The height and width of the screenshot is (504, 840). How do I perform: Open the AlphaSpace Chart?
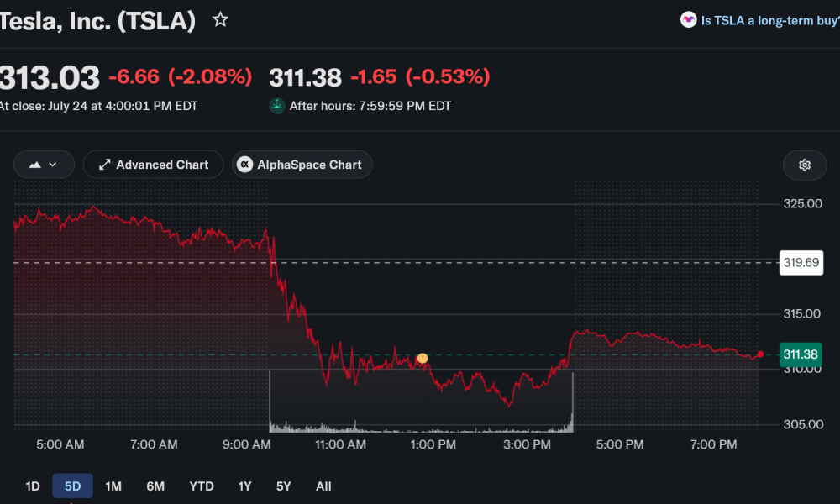click(302, 165)
